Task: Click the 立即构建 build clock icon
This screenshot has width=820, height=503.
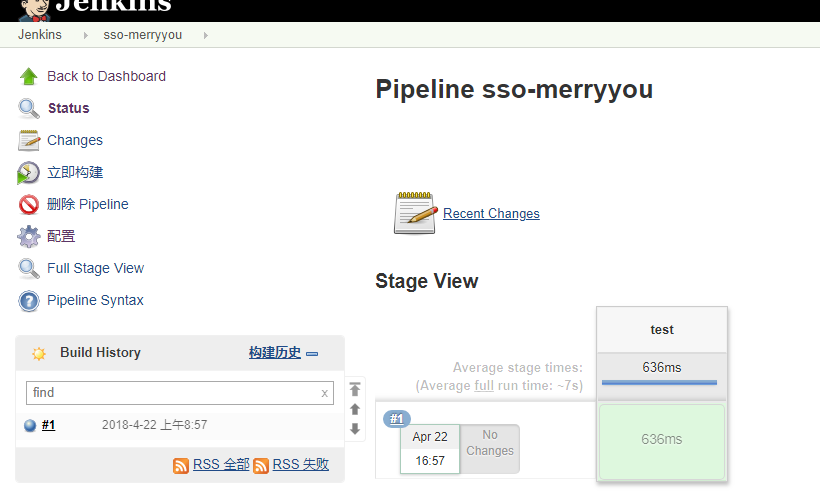Action: click(x=28, y=173)
